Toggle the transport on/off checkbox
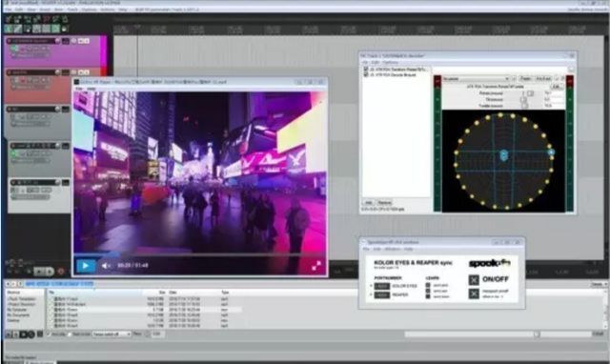The image size is (610, 364). 474,293
